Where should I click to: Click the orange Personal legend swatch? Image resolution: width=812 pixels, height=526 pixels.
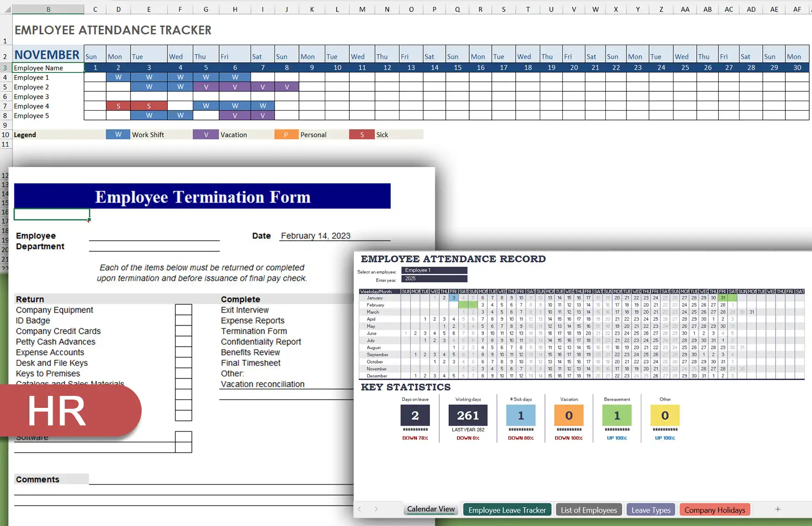(286, 135)
